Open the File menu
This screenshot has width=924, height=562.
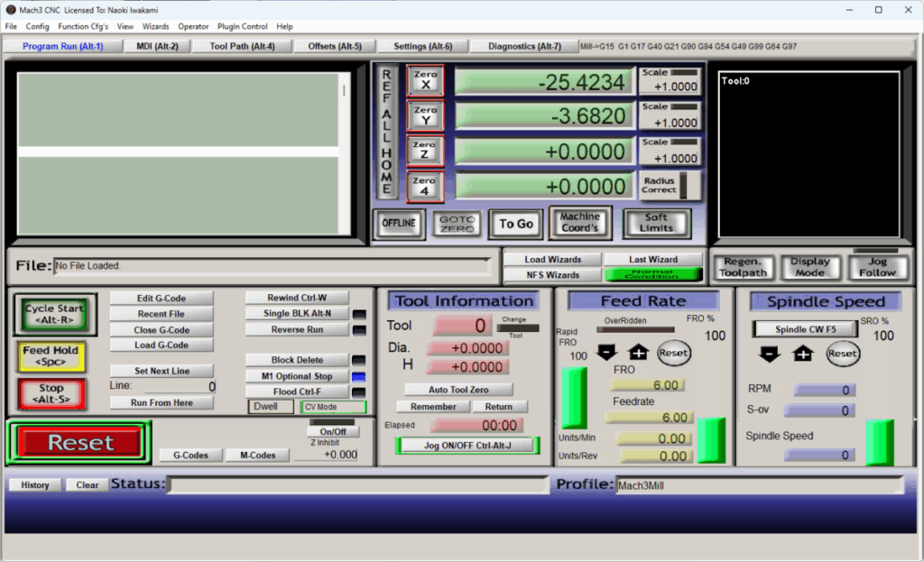(x=11, y=26)
